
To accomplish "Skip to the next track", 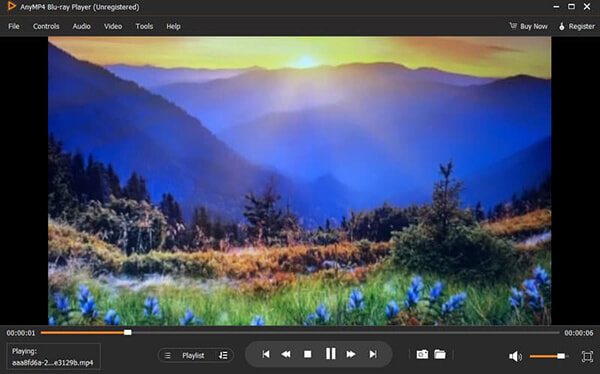I will click(373, 354).
